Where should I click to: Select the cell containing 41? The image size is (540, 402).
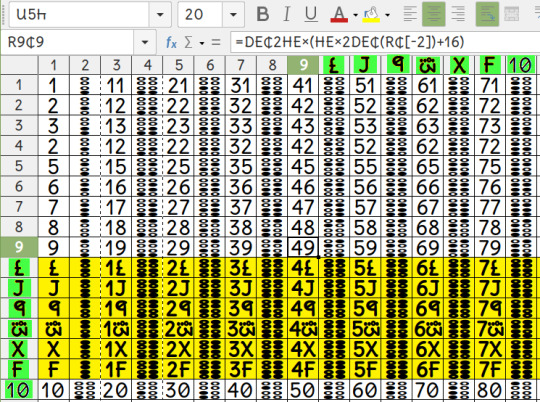pos(303,85)
